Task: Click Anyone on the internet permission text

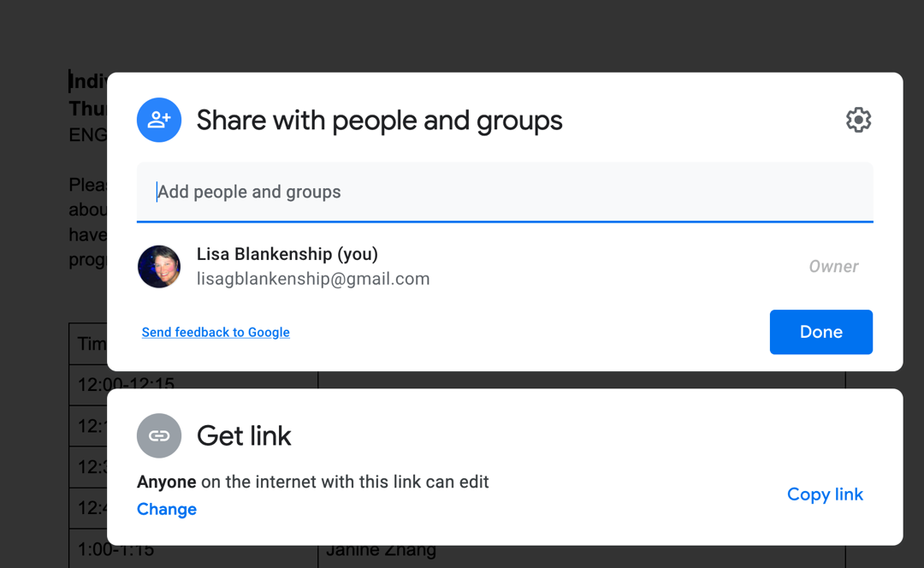Action: click(x=313, y=482)
